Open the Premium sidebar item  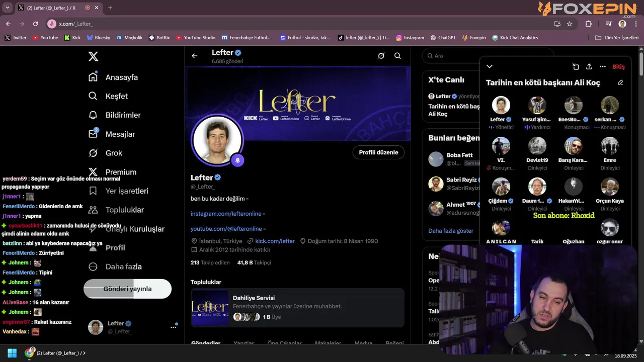[112, 172]
